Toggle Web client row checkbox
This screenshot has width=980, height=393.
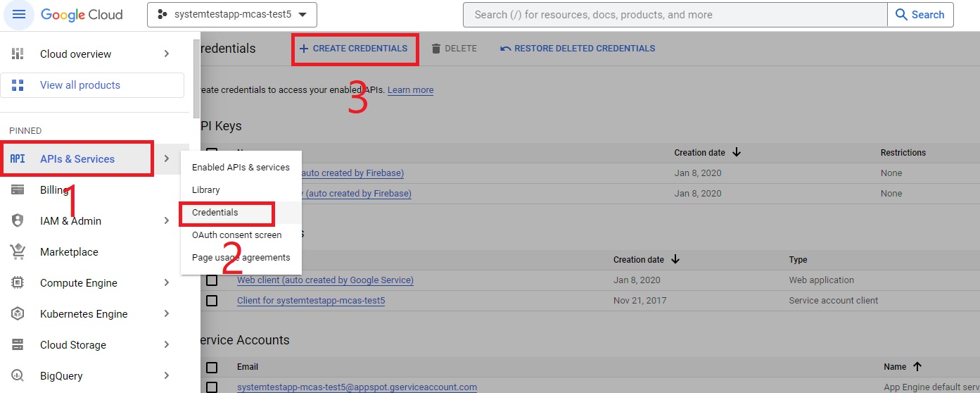coord(212,280)
